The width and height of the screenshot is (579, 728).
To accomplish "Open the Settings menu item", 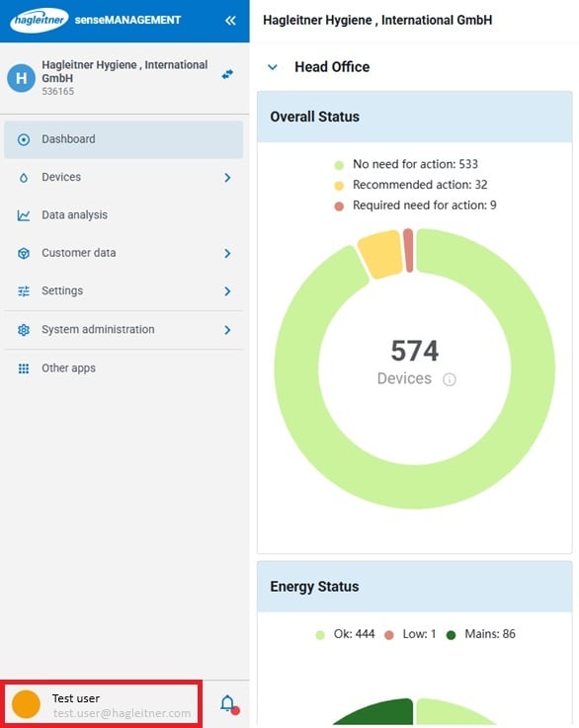I will coord(124,291).
